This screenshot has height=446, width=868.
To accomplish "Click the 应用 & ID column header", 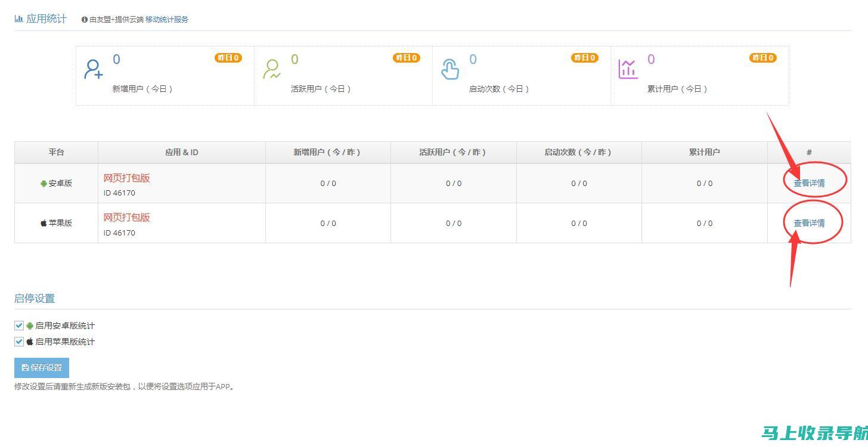I will [x=182, y=152].
